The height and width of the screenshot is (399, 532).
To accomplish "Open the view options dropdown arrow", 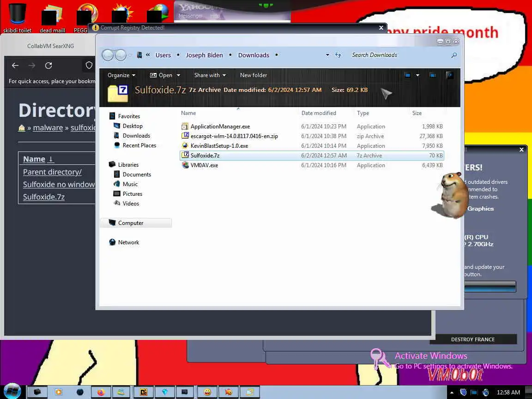I will pyautogui.click(x=417, y=75).
